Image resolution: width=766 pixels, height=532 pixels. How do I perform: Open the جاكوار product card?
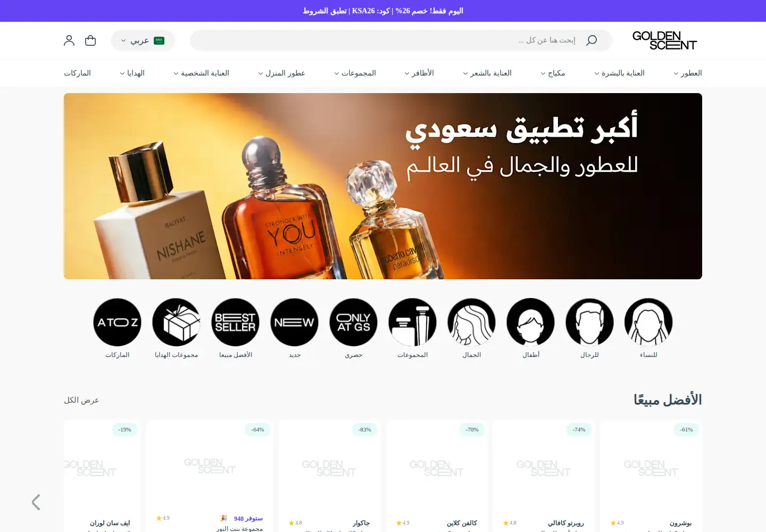(x=329, y=476)
